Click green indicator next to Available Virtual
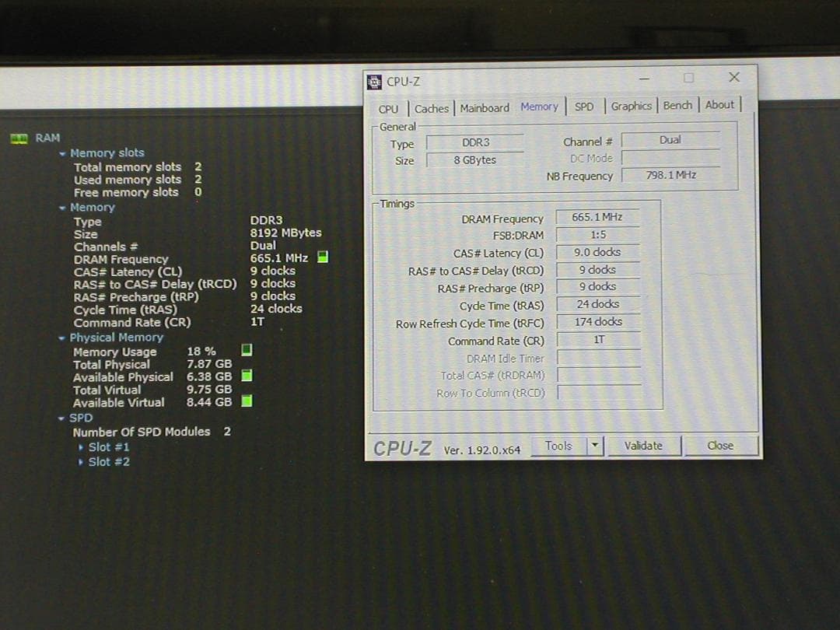The height and width of the screenshot is (630, 840). (247, 401)
